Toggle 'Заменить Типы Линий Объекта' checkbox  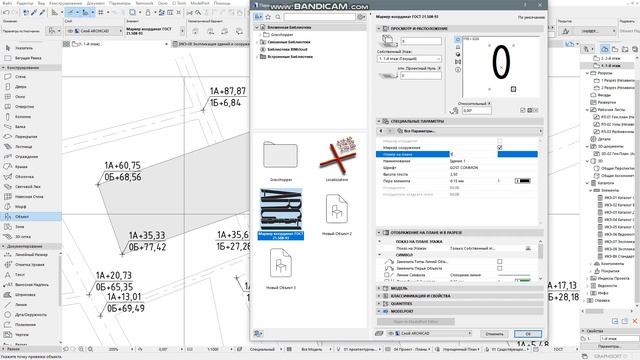[500, 262]
